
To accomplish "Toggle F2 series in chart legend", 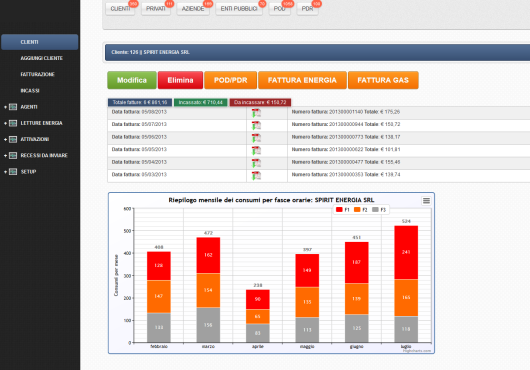I will pyautogui.click(x=360, y=210).
